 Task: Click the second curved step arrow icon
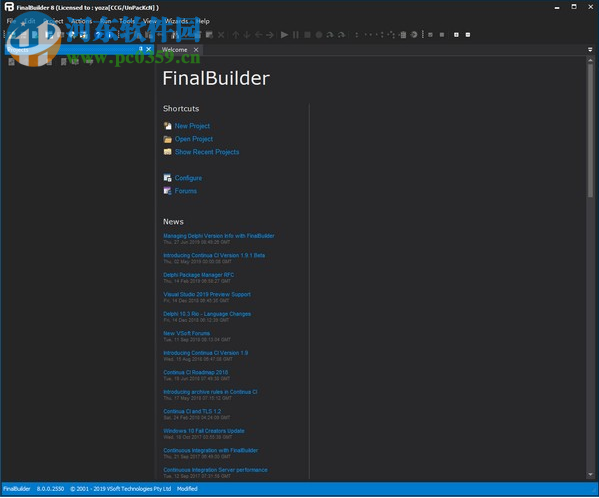[x=341, y=35]
